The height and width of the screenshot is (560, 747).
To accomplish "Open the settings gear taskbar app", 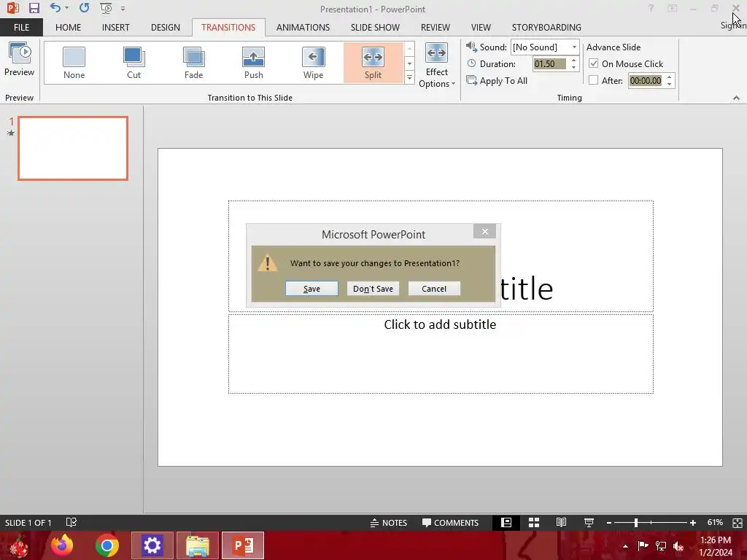I will (x=152, y=545).
